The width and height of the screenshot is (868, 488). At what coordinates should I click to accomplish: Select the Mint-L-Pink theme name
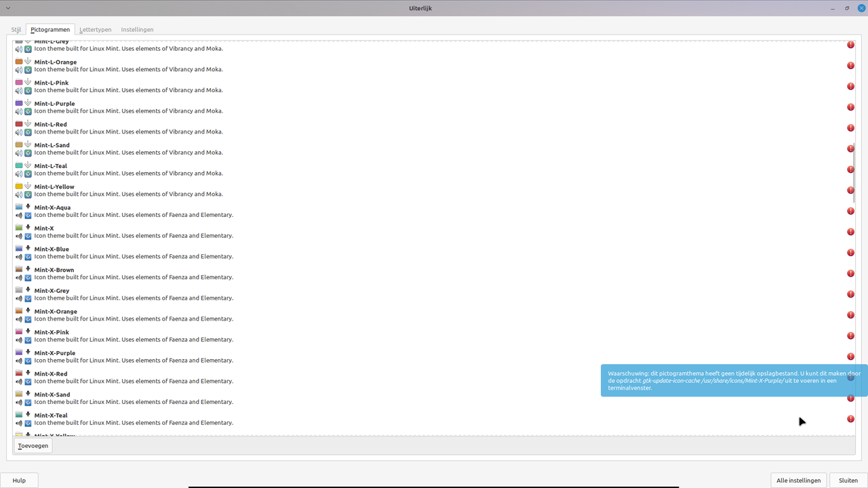click(x=52, y=83)
